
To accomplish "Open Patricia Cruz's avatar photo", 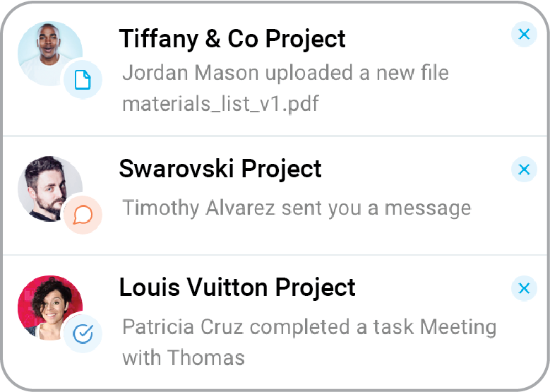I will (47, 305).
